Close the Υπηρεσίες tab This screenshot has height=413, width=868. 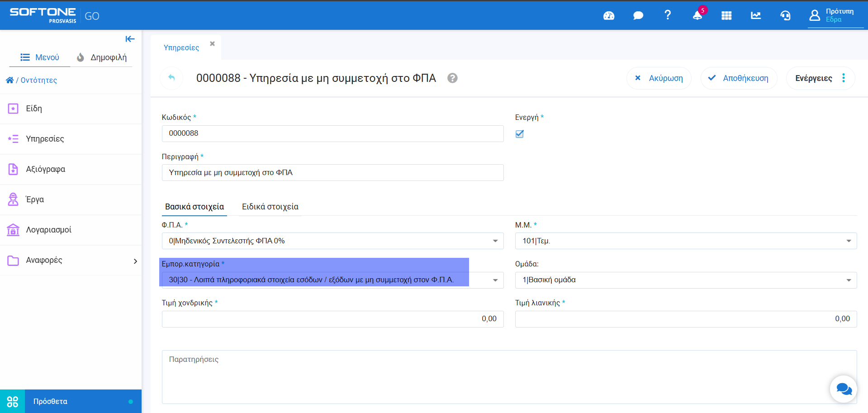point(212,44)
